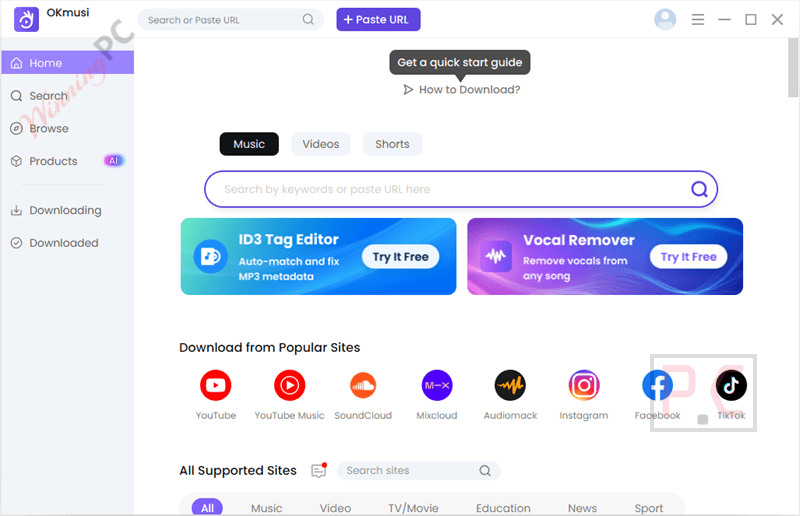Click the ID3 Tag Editor banner title
Viewport: 800px width, 516px height.
(288, 239)
